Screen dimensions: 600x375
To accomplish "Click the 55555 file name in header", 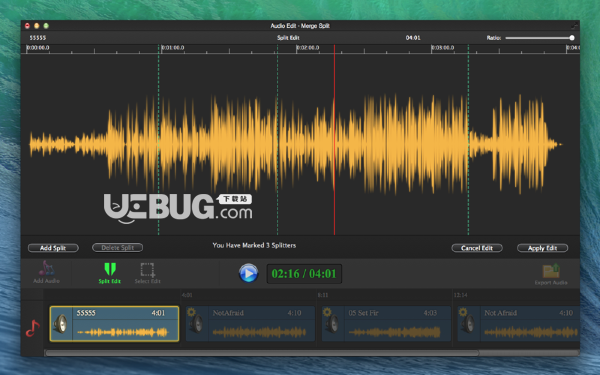I will pos(38,38).
